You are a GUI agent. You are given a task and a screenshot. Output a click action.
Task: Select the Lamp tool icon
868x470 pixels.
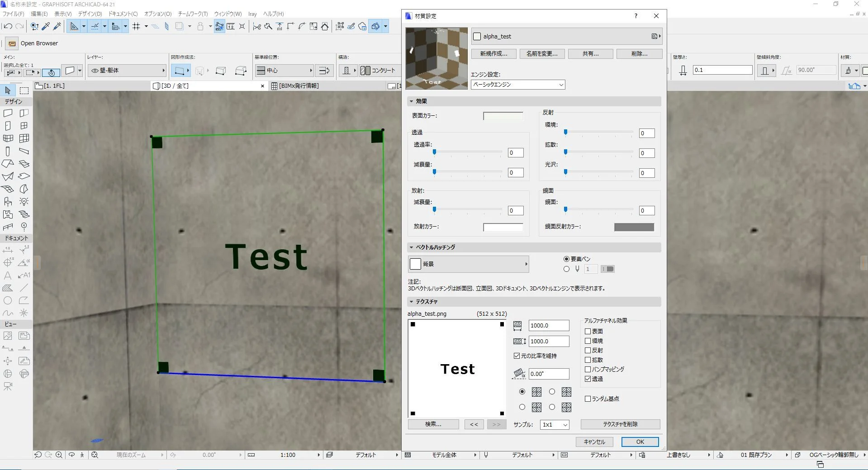pos(24,201)
